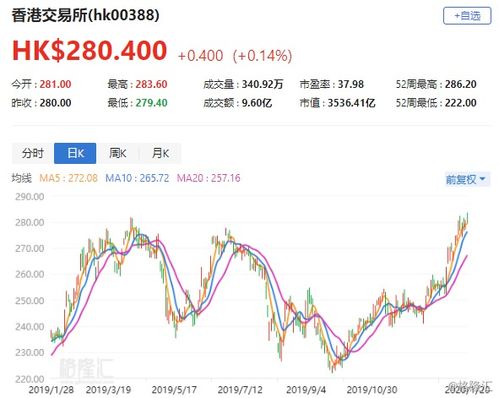This screenshot has width=499, height=398.
Task: Click the 2019/5/17 date axis label
Action: coord(174,390)
